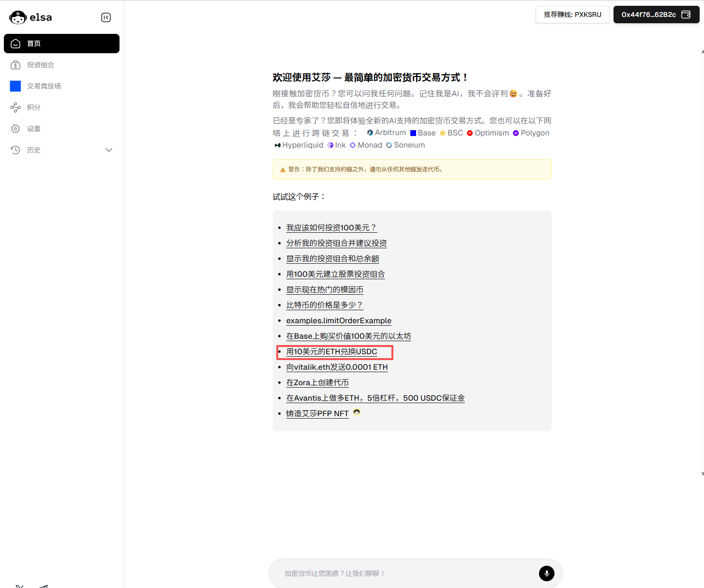The height and width of the screenshot is (588, 704).
Task: Click the 铸造艾莎PFP NFT link
Action: (x=317, y=413)
